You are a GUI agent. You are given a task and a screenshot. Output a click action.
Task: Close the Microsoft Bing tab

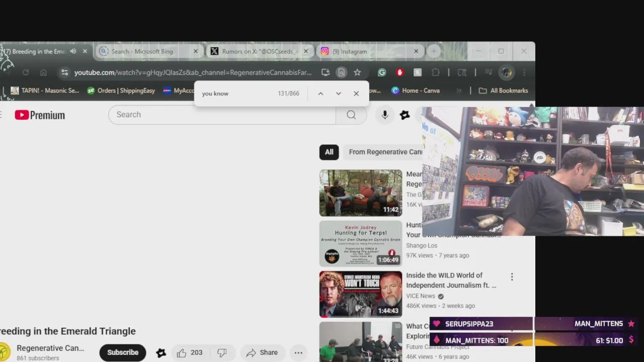click(196, 51)
